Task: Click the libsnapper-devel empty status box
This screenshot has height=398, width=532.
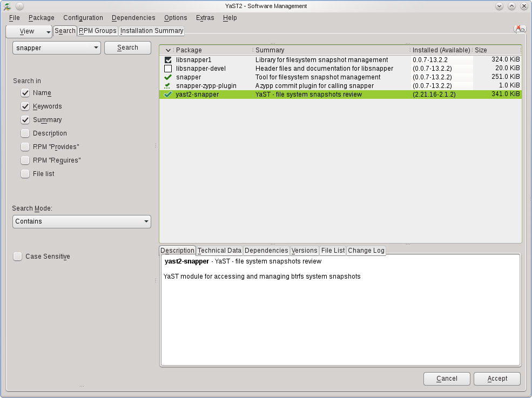Action: tap(168, 69)
